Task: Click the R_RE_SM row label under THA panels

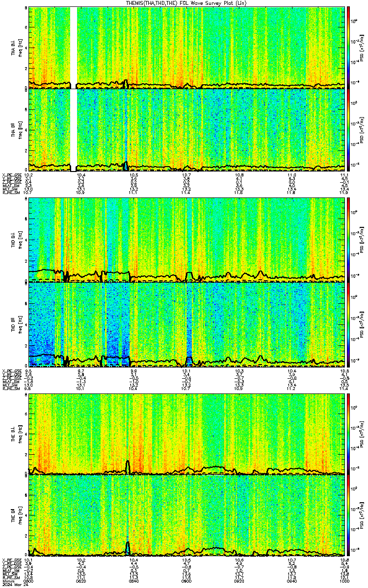Action: pyautogui.click(x=11, y=193)
